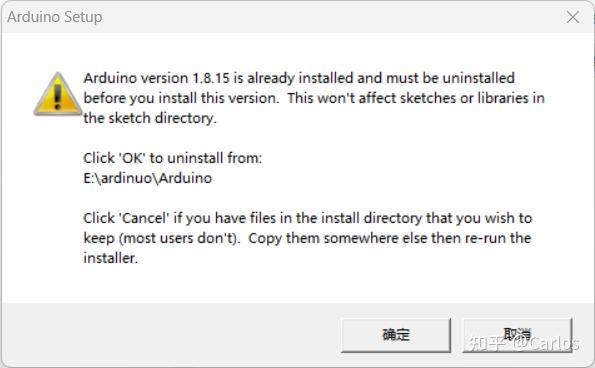Click the "Copy them somewhere else" sentence
Screen dimensions: 595x368
click(390, 238)
